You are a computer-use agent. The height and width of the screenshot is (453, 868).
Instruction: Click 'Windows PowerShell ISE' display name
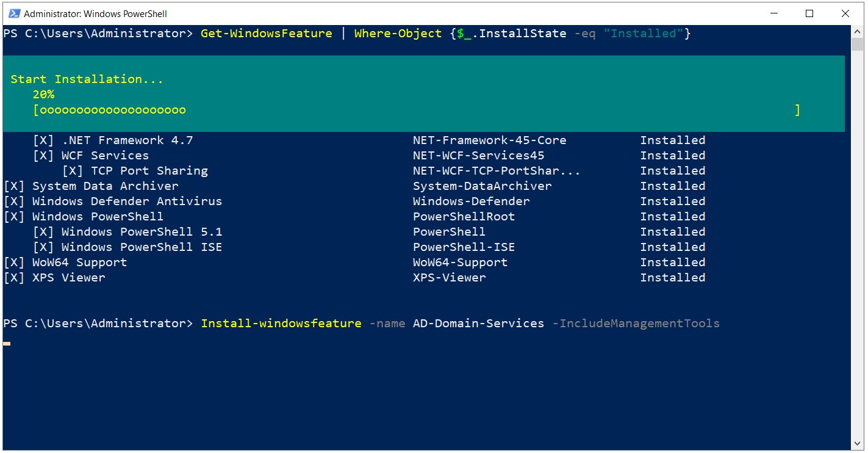click(x=142, y=247)
